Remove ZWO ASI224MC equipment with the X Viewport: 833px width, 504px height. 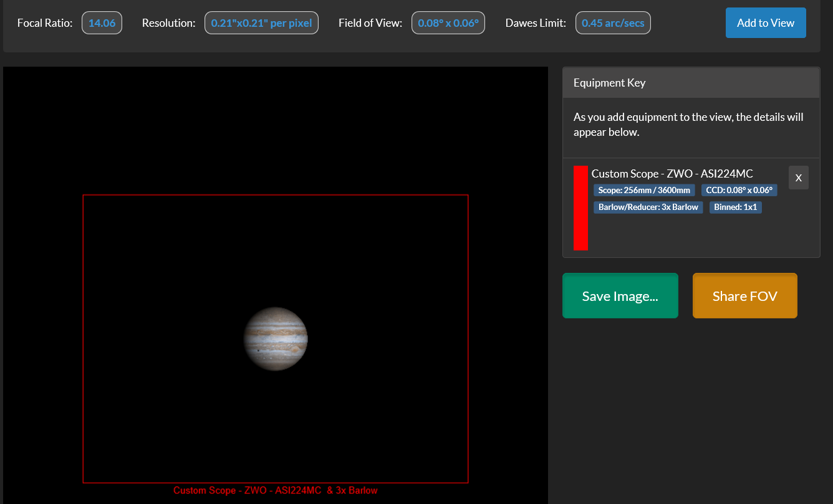coord(799,178)
